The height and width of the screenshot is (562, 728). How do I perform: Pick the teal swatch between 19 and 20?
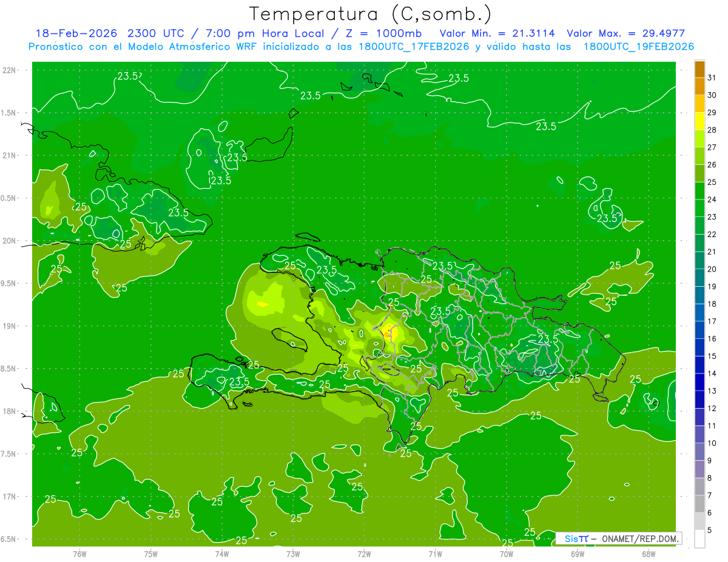699,278
